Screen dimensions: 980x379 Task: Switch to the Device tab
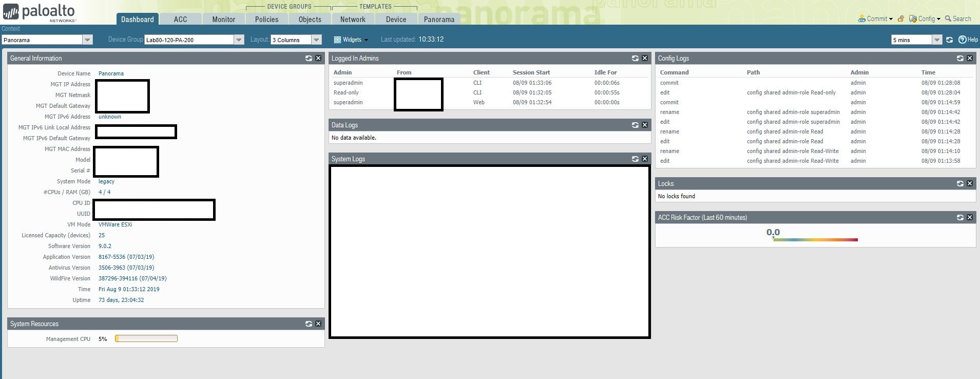click(x=396, y=20)
